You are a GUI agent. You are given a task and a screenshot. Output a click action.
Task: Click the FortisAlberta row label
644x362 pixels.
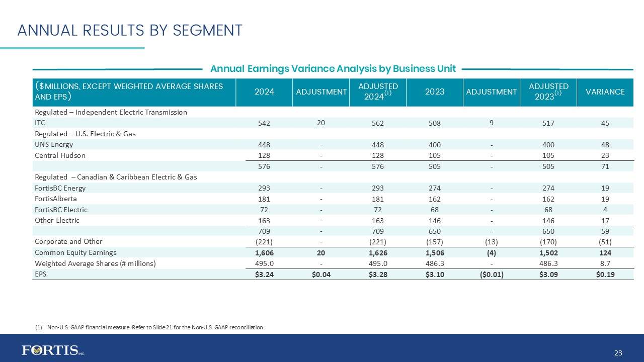point(56,199)
